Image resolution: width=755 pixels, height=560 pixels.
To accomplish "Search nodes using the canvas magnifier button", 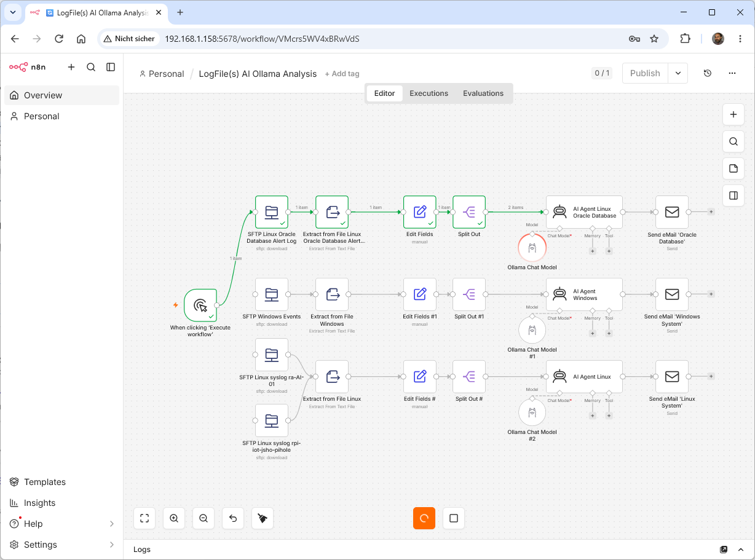I will tap(733, 141).
